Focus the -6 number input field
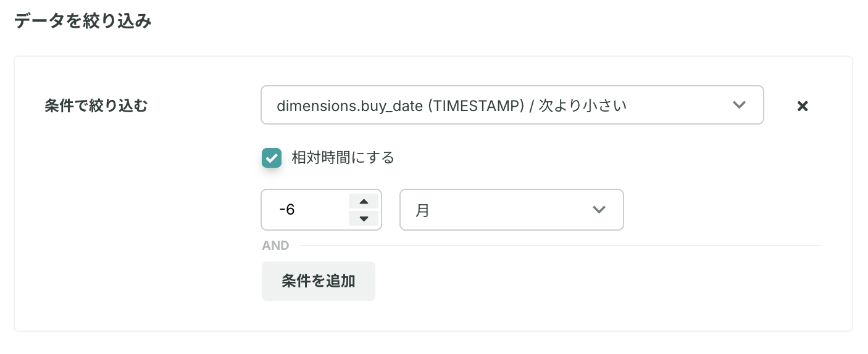 click(305, 210)
